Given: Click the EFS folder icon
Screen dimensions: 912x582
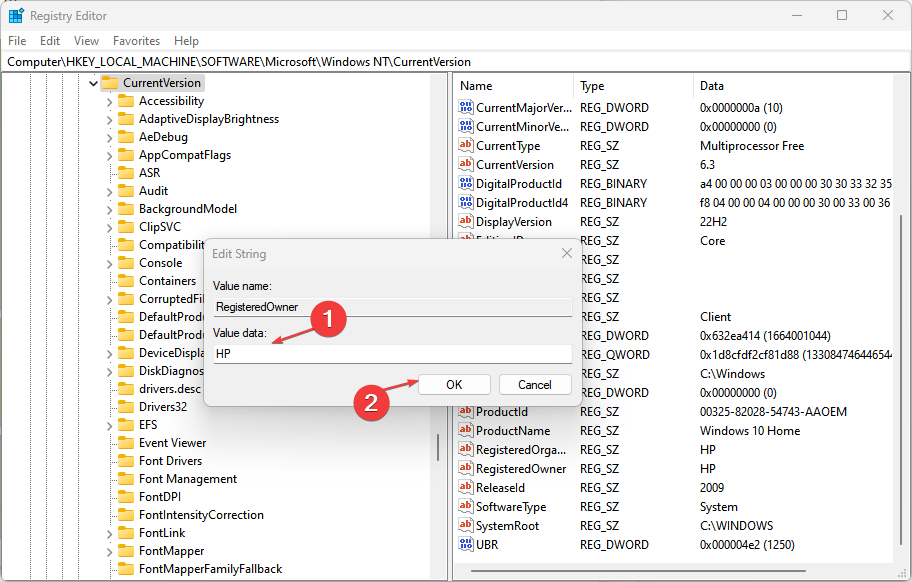Looking at the screenshot, I should pos(126,425).
